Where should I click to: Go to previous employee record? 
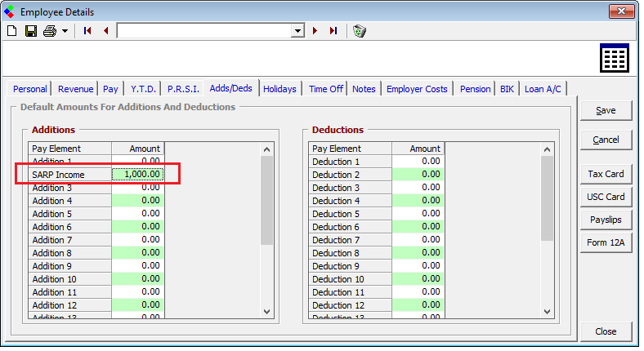(x=105, y=31)
